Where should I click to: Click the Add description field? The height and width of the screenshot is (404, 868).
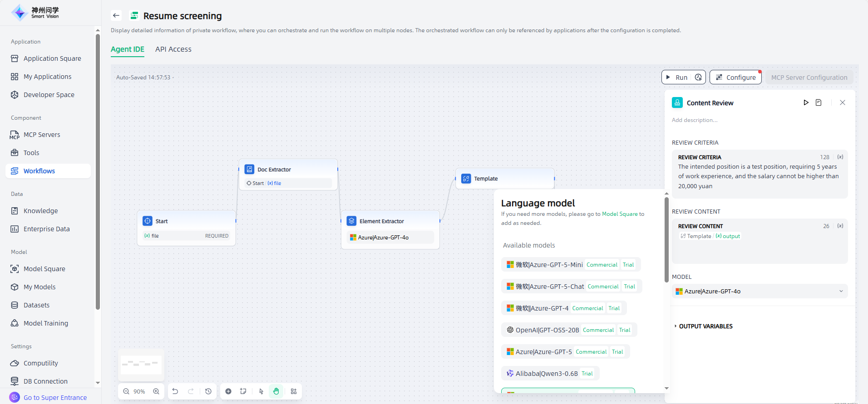coord(695,120)
